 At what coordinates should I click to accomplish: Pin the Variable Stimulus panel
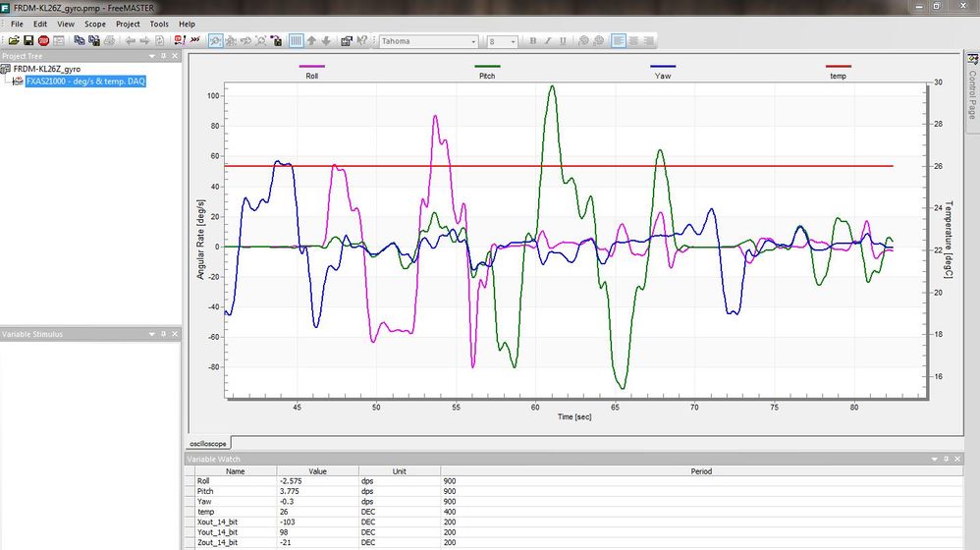tap(164, 334)
